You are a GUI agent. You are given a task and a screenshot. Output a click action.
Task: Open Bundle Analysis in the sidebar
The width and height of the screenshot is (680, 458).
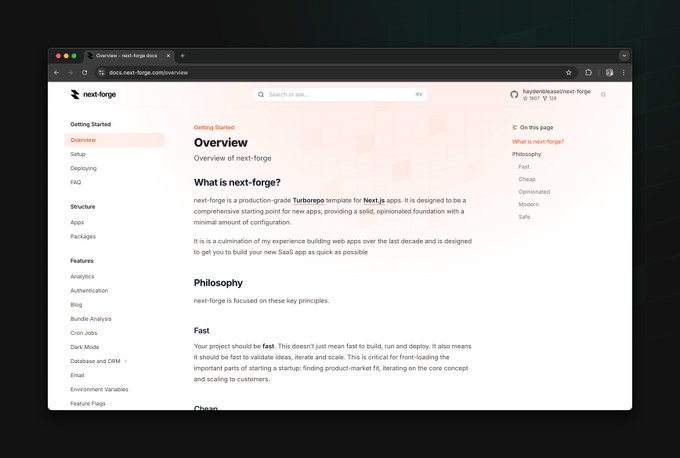coord(91,319)
